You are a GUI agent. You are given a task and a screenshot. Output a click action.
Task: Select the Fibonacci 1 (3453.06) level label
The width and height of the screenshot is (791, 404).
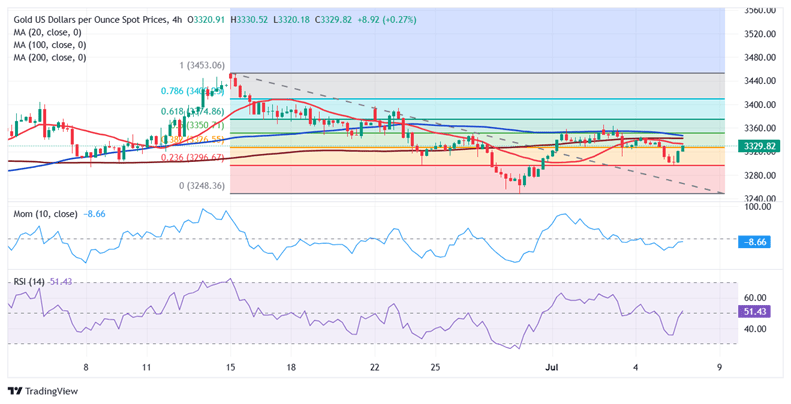point(202,66)
